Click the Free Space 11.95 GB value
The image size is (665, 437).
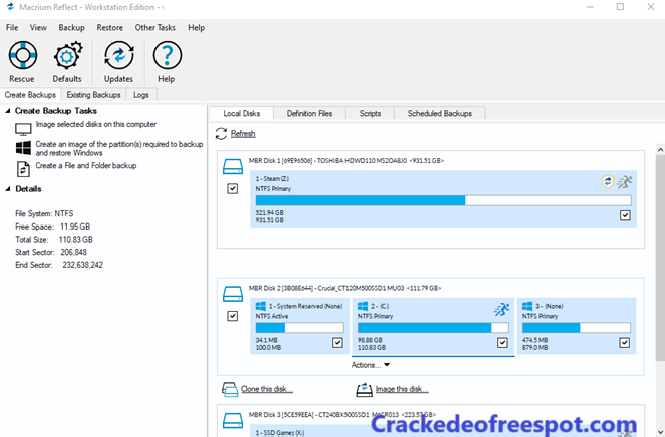point(75,227)
